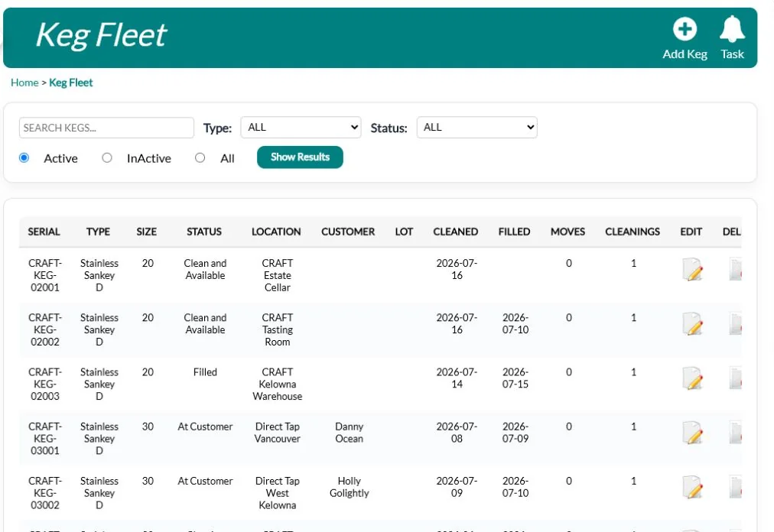This screenshot has width=774, height=532.
Task: Select the InActive radio button
Action: point(106,158)
